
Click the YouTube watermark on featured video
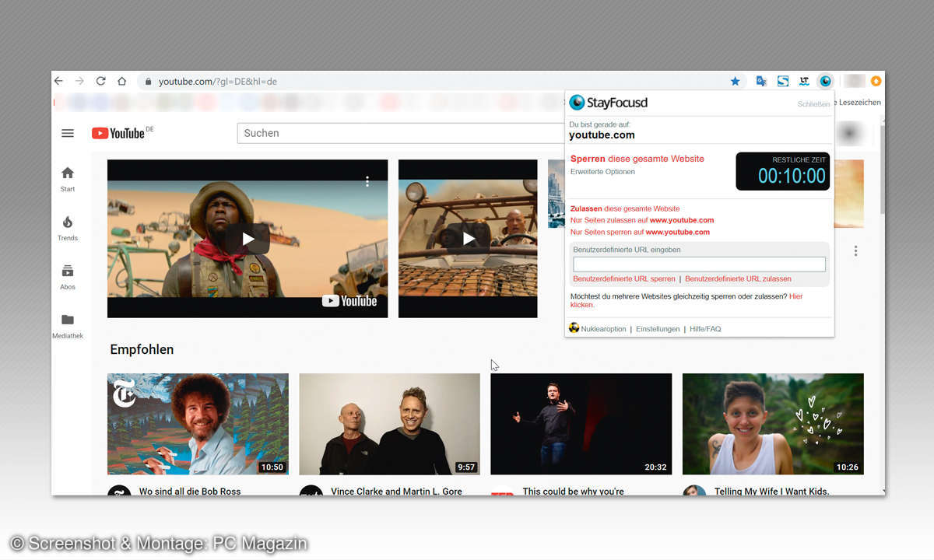tap(349, 301)
